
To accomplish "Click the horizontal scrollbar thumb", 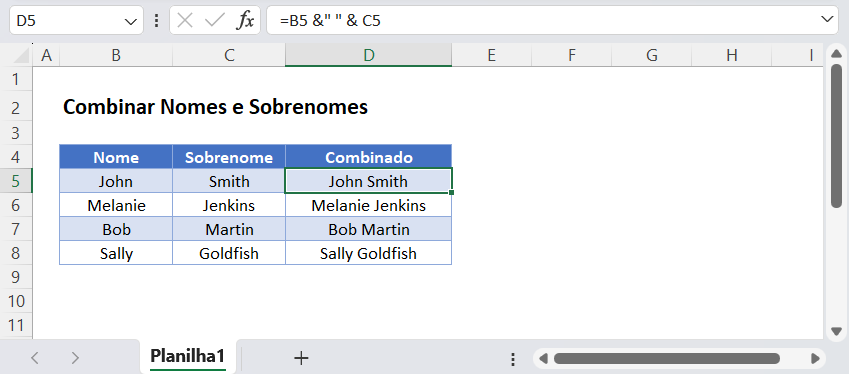I will (667, 358).
